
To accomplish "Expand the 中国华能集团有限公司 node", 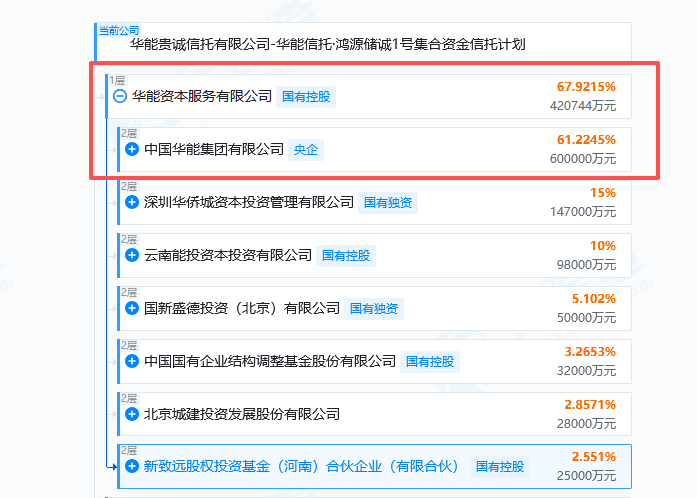I will click(132, 149).
